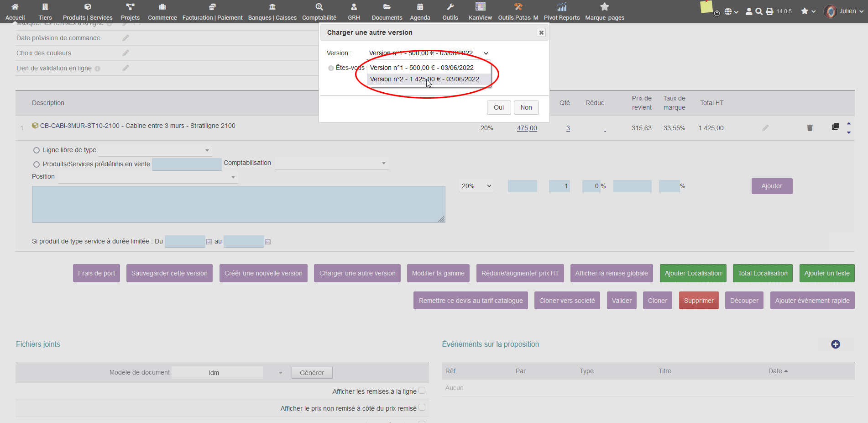Choose Version n°2 from the dropdown list
868x423 pixels.
click(x=424, y=79)
